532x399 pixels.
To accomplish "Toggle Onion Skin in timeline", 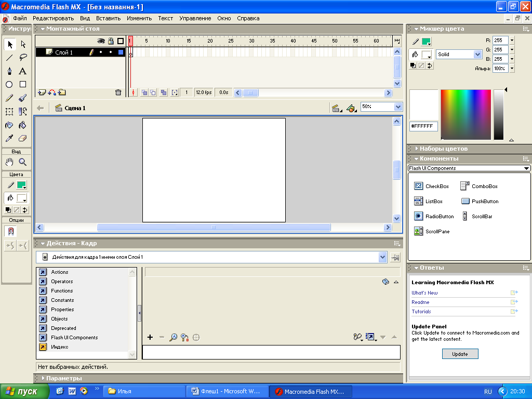I will tap(144, 92).
